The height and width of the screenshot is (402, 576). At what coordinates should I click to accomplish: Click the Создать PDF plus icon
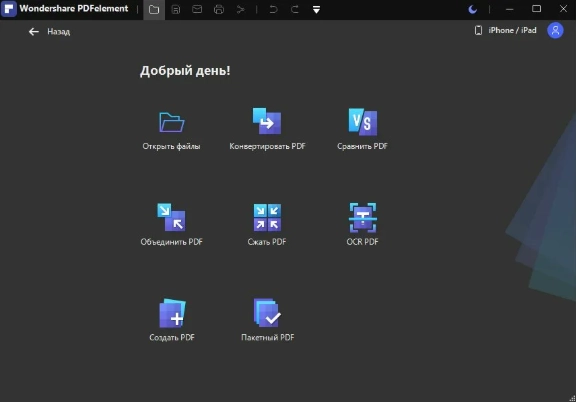(172, 313)
